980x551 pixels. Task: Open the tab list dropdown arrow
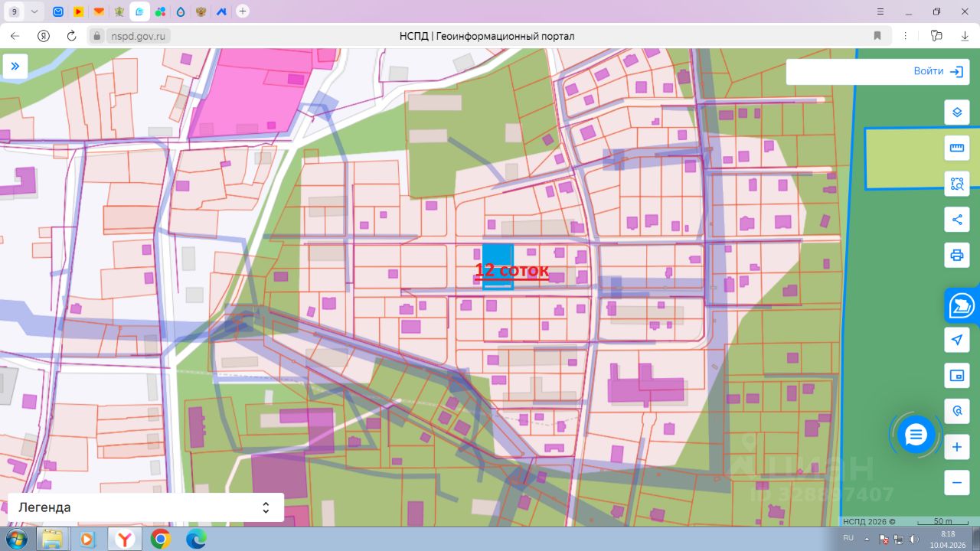coord(34,11)
